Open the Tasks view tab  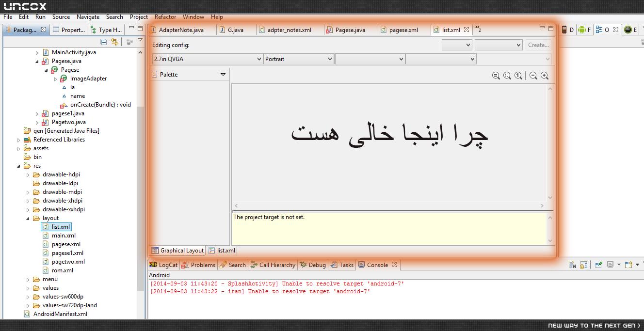tap(342, 265)
